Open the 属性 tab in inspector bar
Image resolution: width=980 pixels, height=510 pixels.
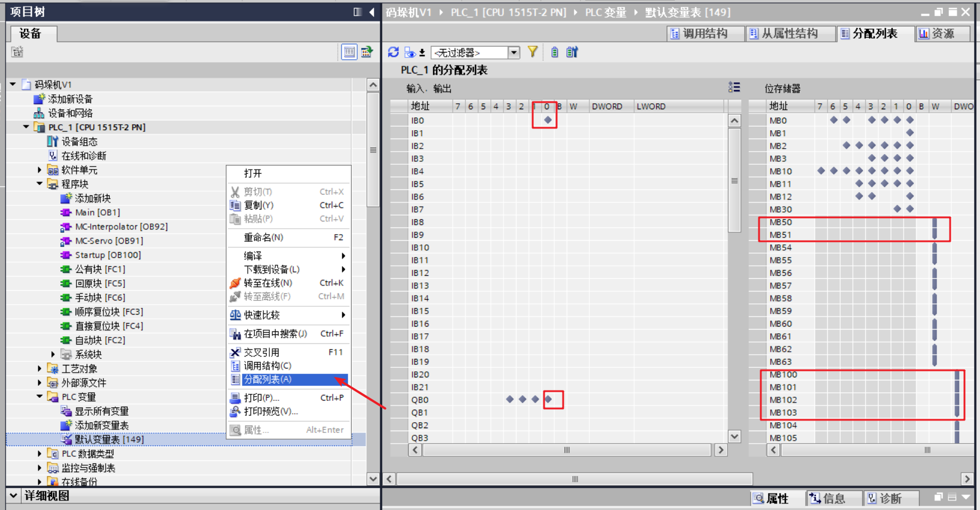click(776, 498)
